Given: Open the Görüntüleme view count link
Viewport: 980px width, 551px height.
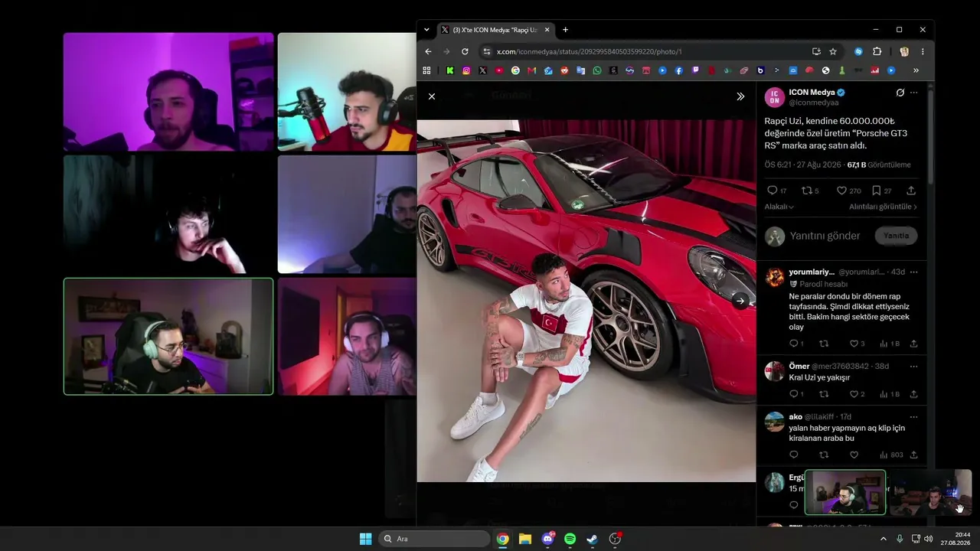Looking at the screenshot, I should coord(879,165).
